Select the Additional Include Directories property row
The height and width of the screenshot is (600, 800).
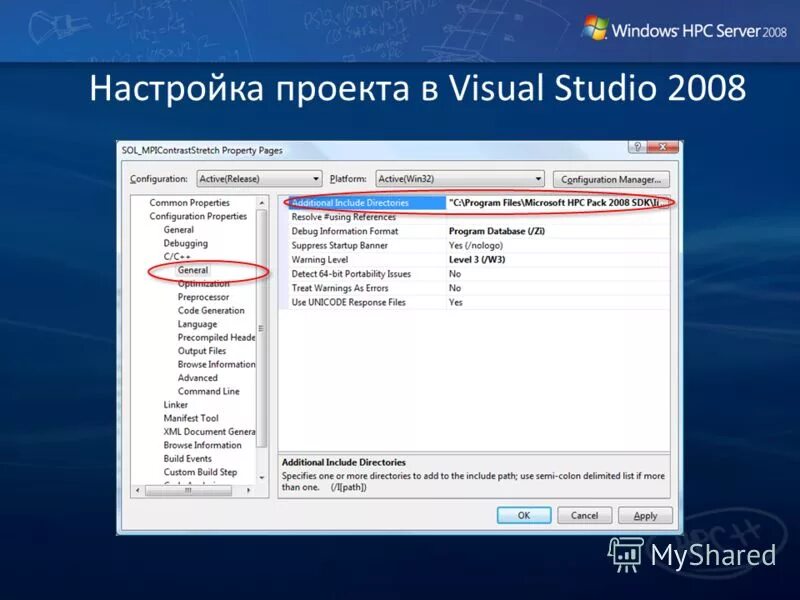(477, 203)
